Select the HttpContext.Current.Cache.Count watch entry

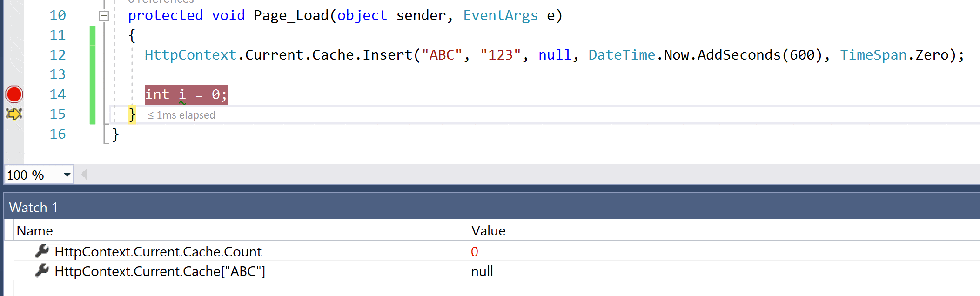click(x=158, y=252)
